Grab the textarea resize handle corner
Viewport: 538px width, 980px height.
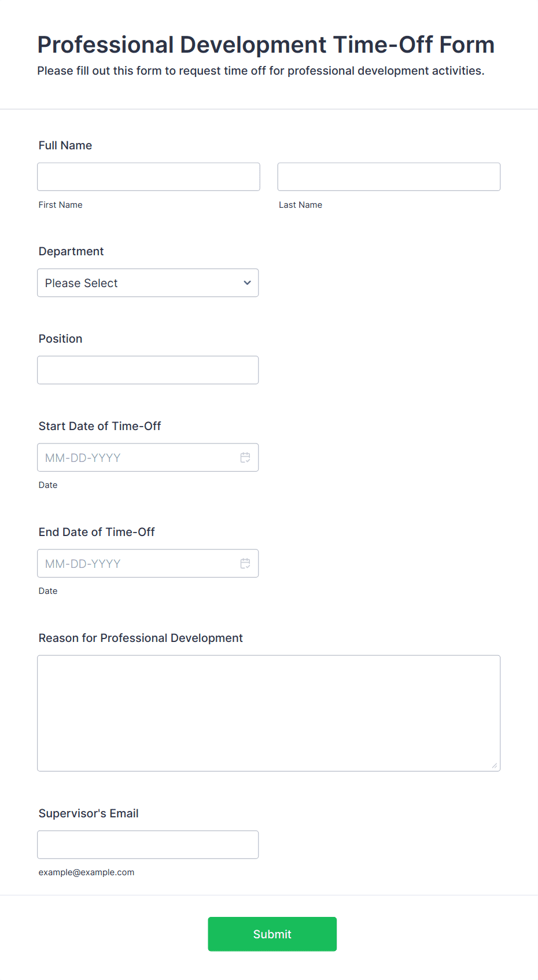click(495, 766)
